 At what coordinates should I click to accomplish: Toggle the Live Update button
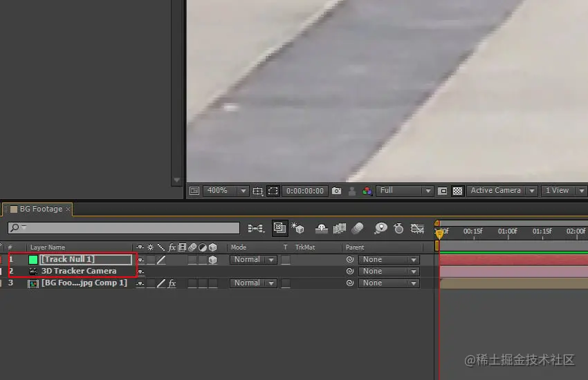279,227
